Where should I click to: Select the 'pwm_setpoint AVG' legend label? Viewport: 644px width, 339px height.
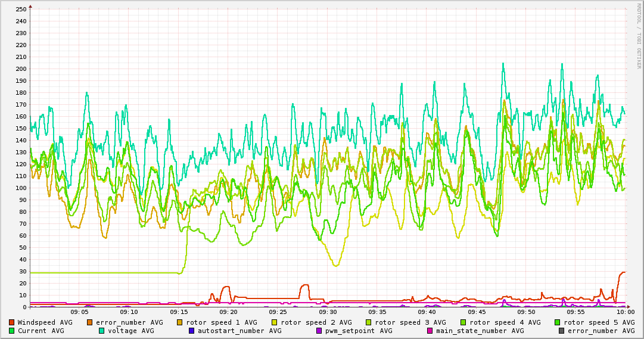[x=359, y=331]
